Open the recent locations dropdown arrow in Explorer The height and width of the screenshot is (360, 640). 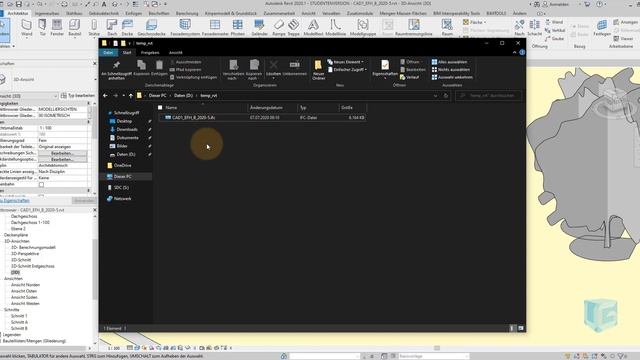click(124, 96)
